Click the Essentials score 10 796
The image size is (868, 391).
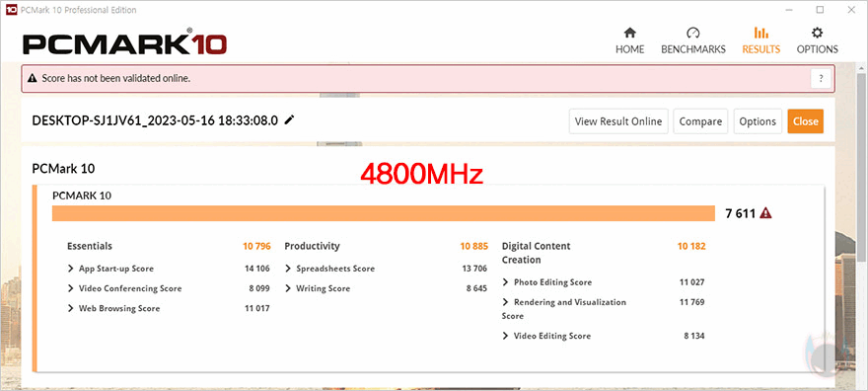256,246
